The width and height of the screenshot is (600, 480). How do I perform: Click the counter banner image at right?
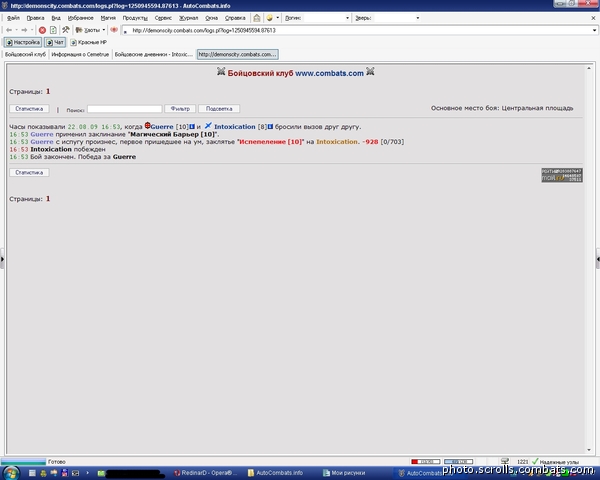(x=562, y=175)
